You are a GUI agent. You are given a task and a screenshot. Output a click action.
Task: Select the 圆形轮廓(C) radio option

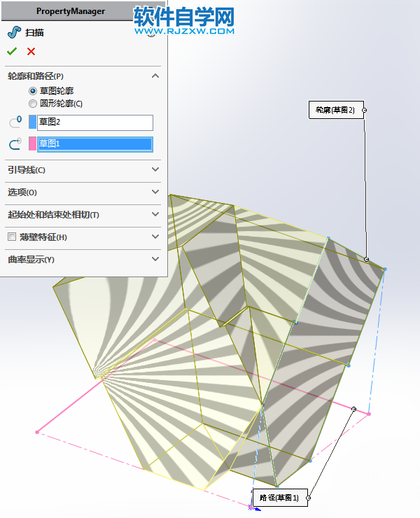pyautogui.click(x=33, y=104)
